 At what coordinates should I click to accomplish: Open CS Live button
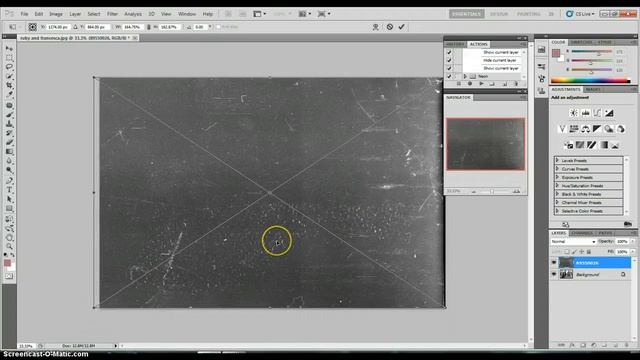[580, 14]
